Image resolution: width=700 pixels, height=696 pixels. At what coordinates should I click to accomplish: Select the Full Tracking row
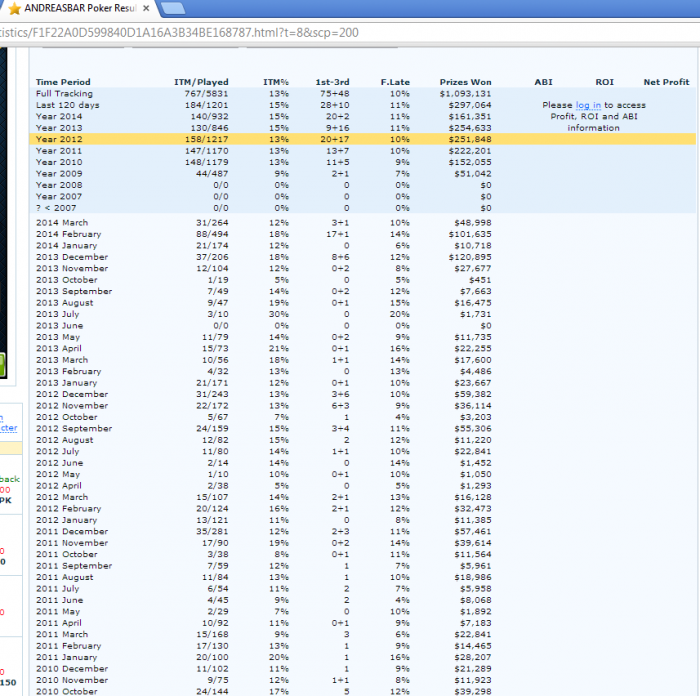(x=362, y=94)
